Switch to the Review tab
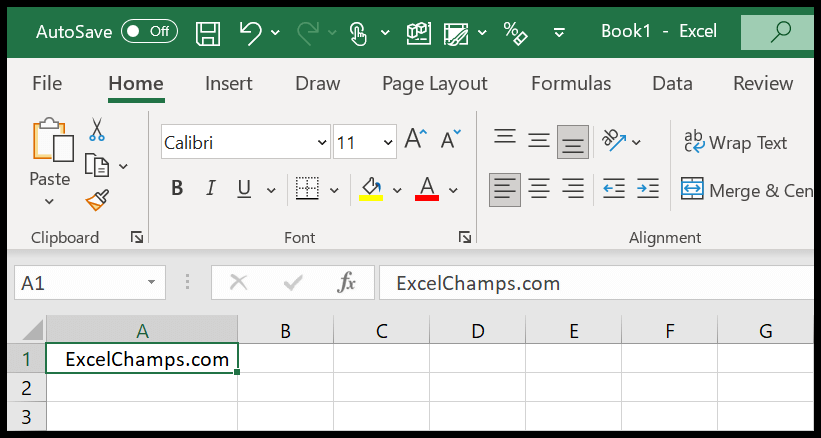This screenshot has width=821, height=438. pos(763,84)
